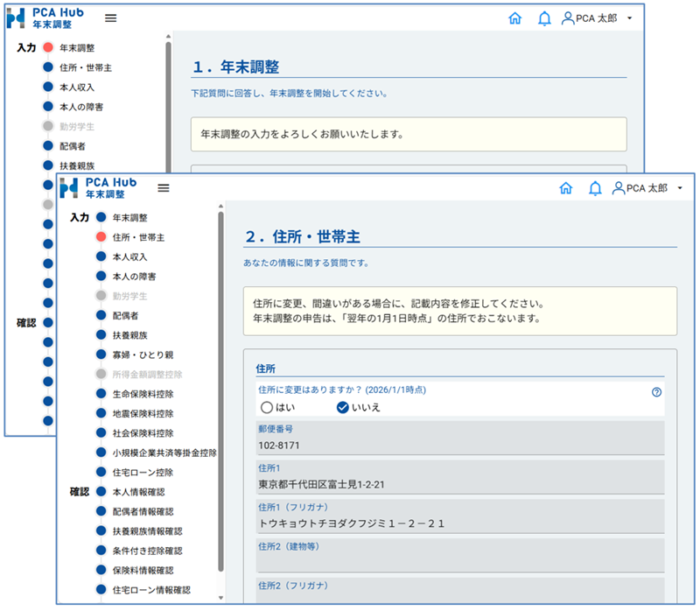700x611 pixels.
Task: Open 本人の障害 step in front sidebar
Action: pyautogui.click(x=135, y=277)
